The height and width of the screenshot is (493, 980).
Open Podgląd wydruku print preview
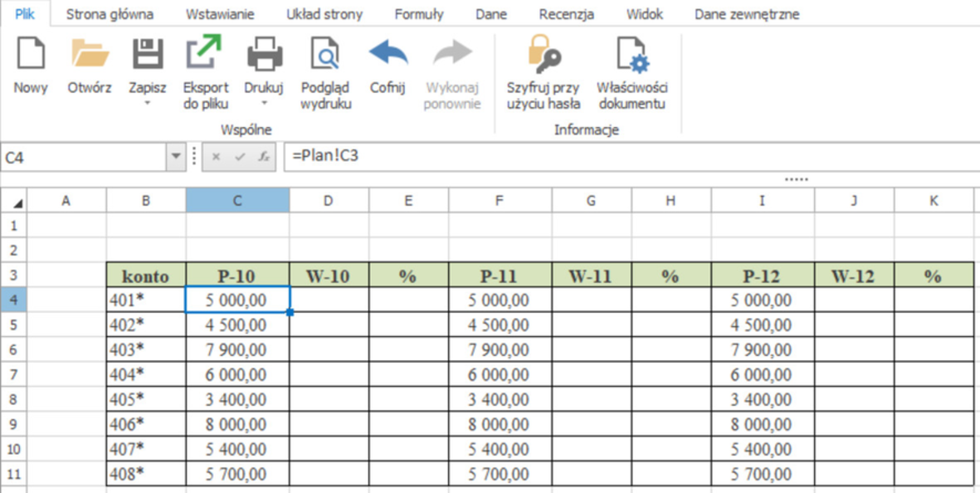tap(325, 56)
